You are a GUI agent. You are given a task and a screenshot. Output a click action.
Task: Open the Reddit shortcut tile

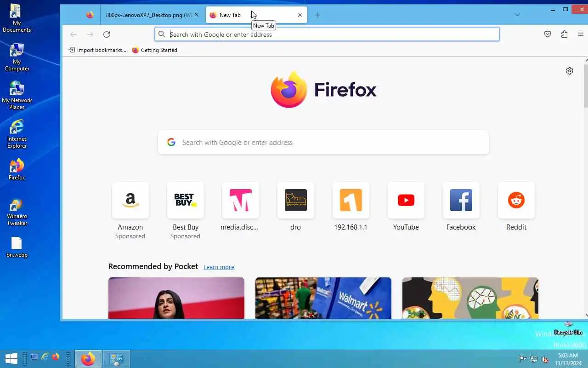[x=516, y=200]
